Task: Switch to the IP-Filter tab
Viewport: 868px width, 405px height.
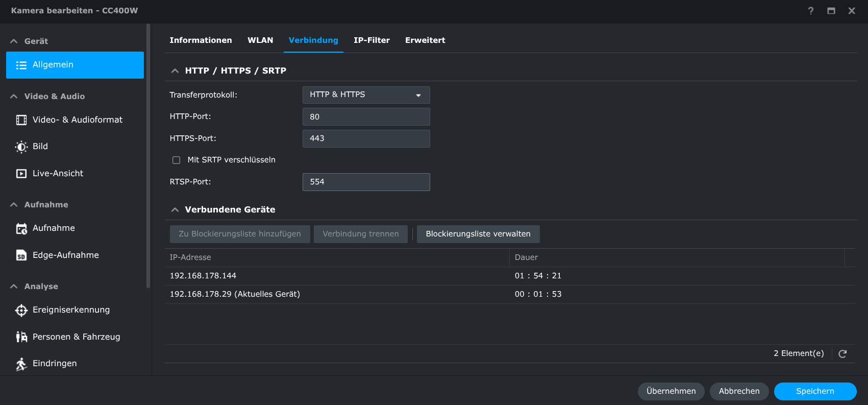Action: [x=371, y=40]
